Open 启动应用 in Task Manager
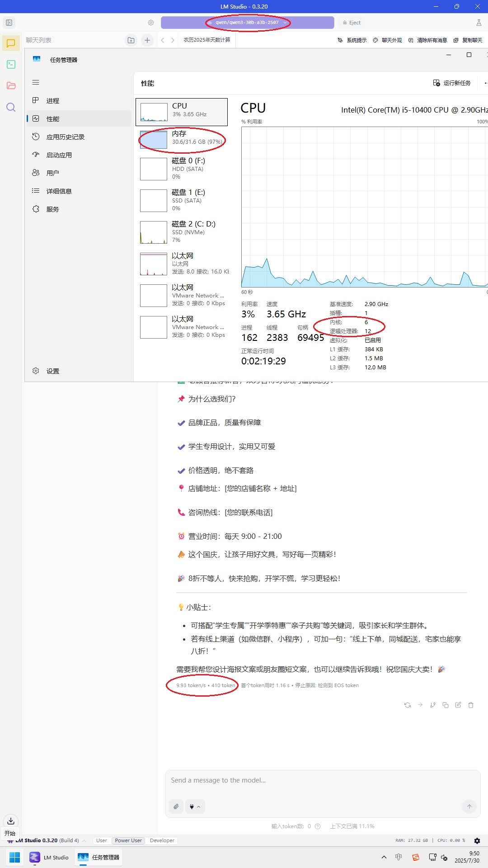 79,155
